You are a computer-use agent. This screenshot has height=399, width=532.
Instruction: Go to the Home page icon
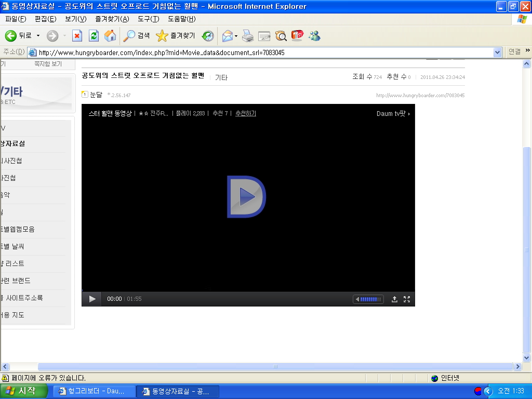tap(110, 36)
